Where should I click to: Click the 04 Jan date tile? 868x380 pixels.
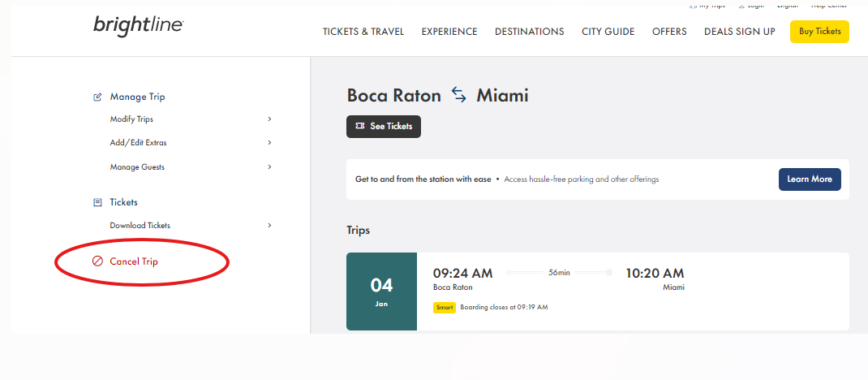click(x=381, y=291)
